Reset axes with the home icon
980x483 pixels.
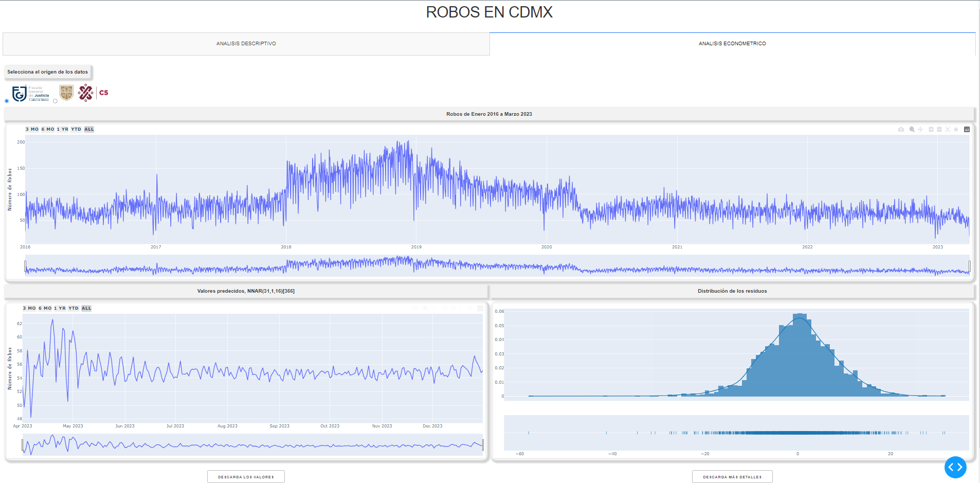pos(956,130)
